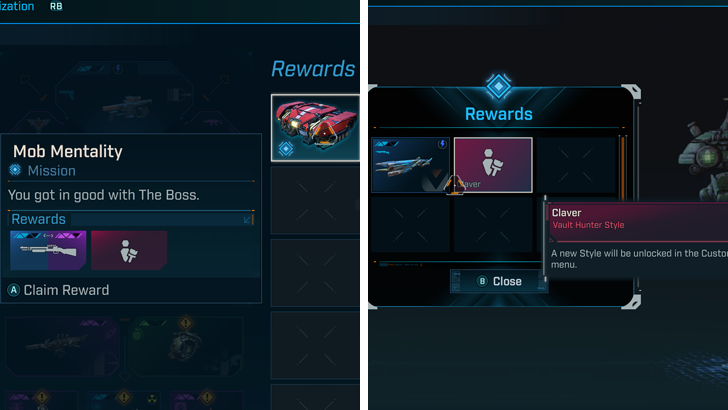Open the partially visible Customization tab
The width and height of the screenshot is (728, 410).
point(17,6)
